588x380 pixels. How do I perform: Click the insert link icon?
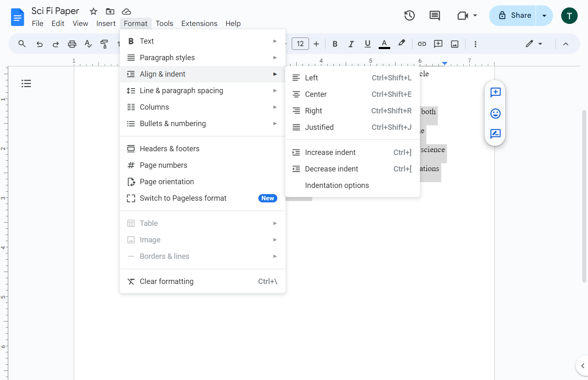coord(422,44)
